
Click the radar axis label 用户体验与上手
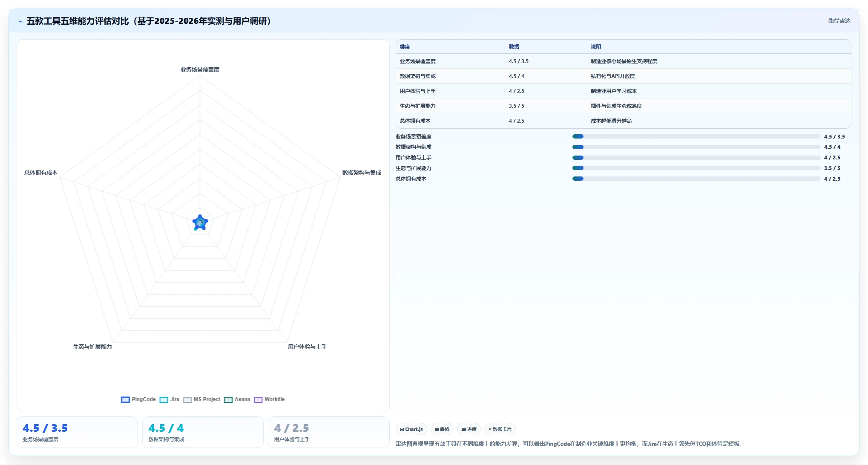tap(307, 347)
